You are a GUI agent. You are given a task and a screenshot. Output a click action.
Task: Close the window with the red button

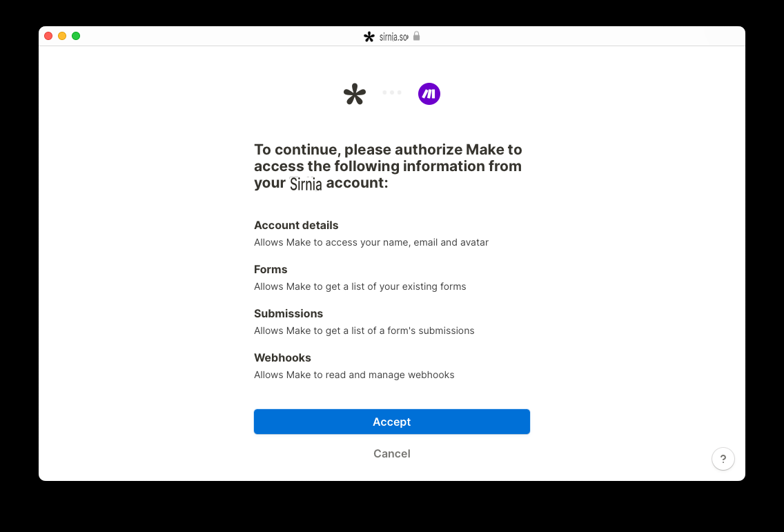pyautogui.click(x=48, y=36)
